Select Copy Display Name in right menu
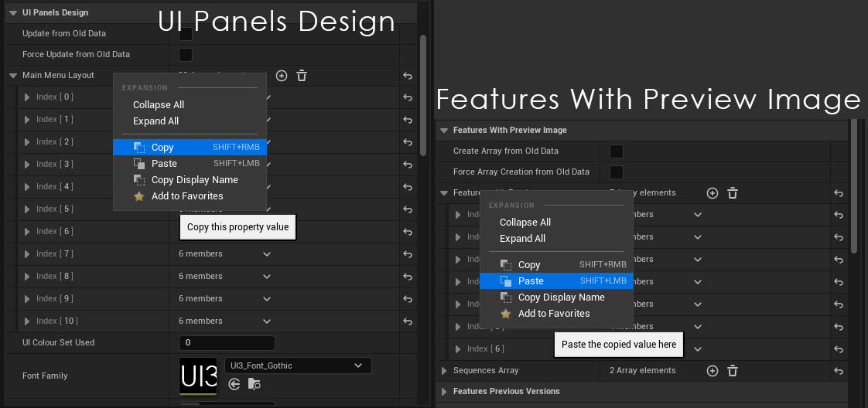Image resolution: width=868 pixels, height=408 pixels. pos(556,297)
